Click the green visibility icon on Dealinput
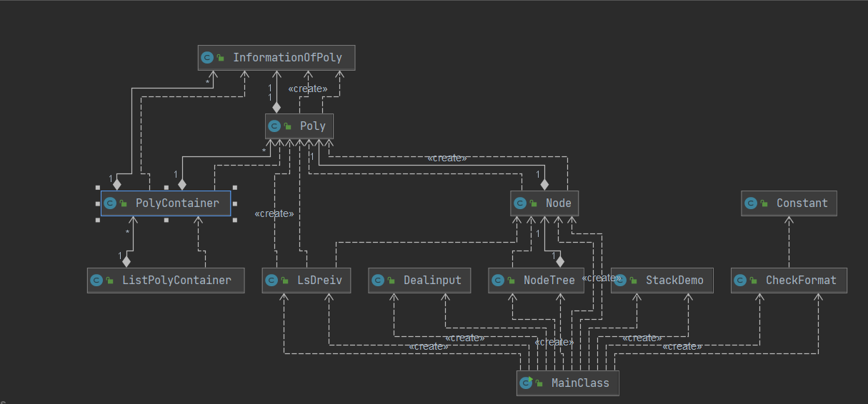The image size is (868, 404). pos(391,281)
